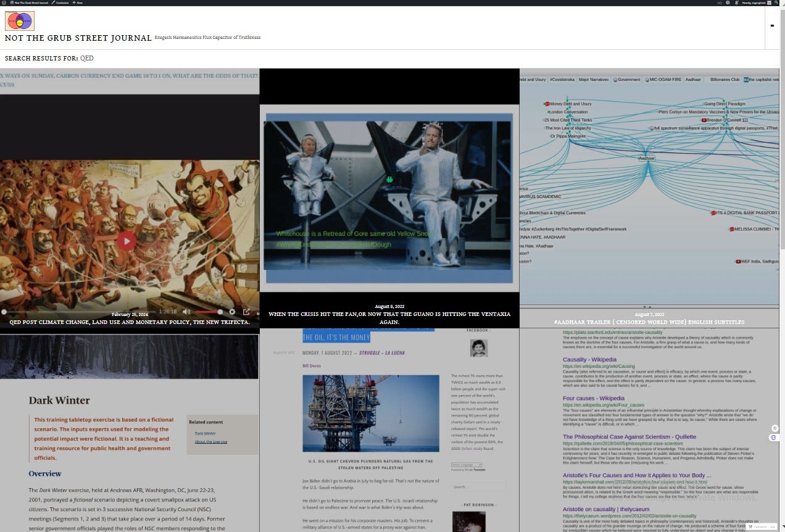Viewport: 785px width, 532px height.
Task: Click the floating chevron icon at right edge
Action: [775, 428]
